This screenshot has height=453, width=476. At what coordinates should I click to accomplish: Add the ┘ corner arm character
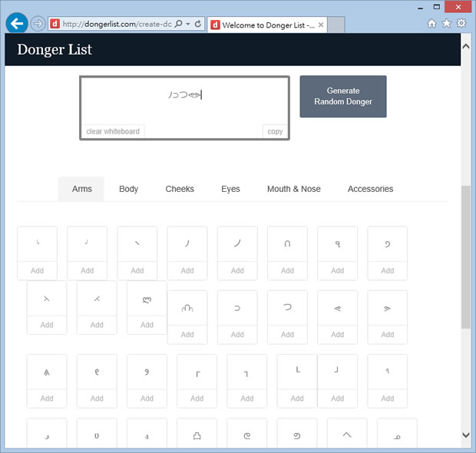point(338,398)
